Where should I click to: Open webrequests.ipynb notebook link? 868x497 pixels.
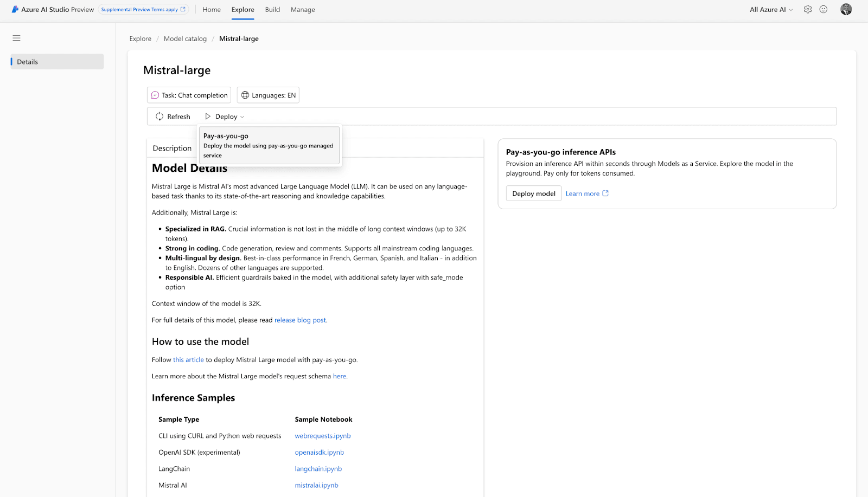click(323, 436)
